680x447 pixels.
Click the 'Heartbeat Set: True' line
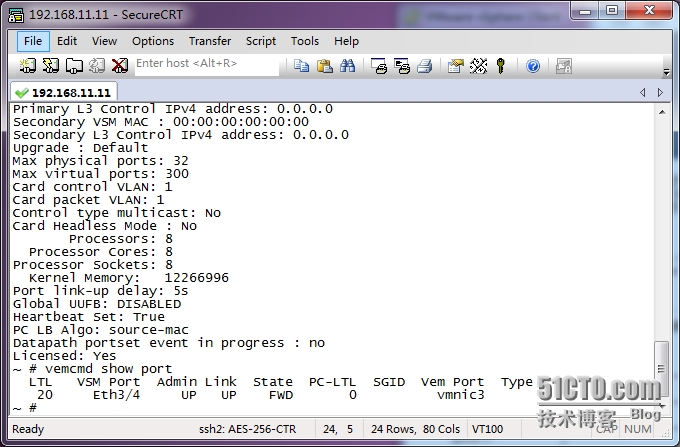click(88, 317)
